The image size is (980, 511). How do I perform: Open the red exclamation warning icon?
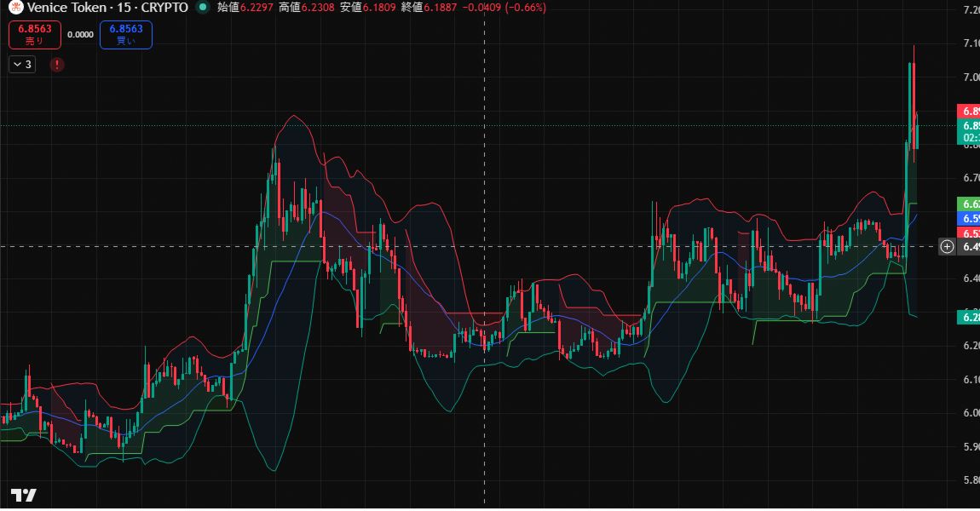56,64
